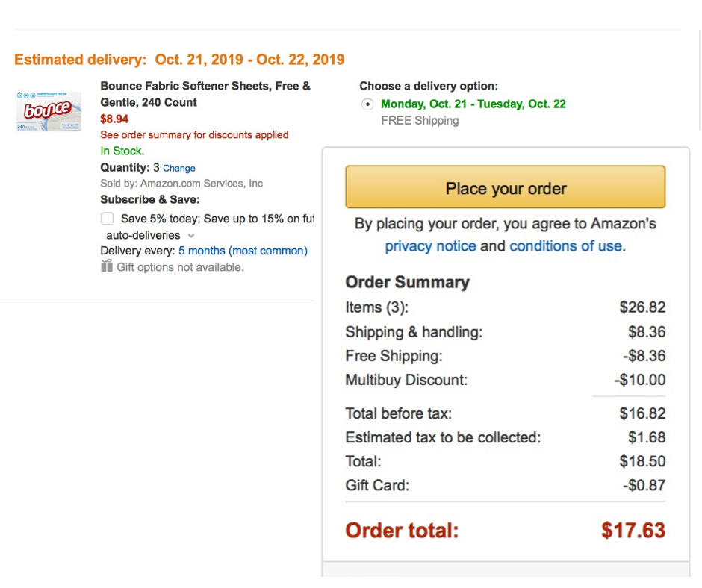Click the FREE Shipping delivery option text
This screenshot has height=588, width=702.
click(420, 121)
